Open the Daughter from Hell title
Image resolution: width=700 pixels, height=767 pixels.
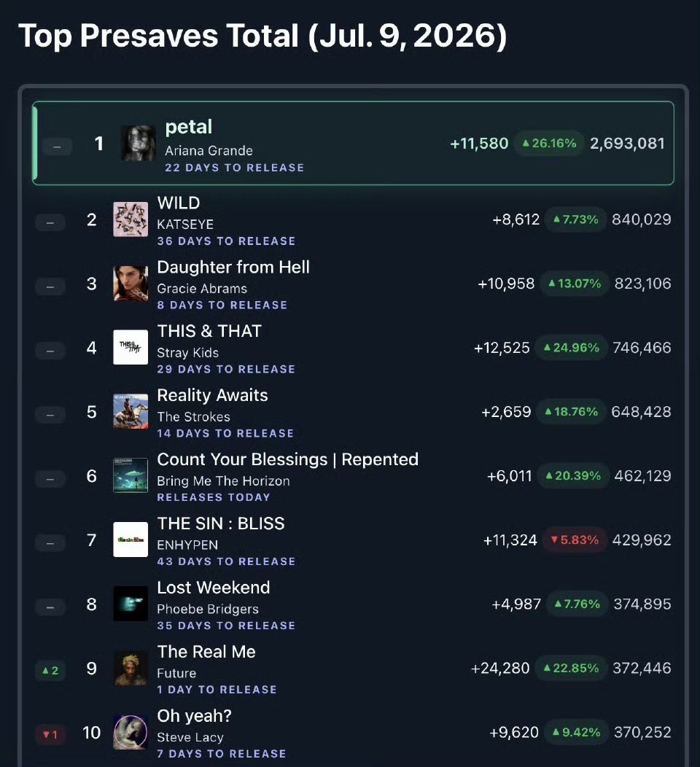click(x=233, y=267)
